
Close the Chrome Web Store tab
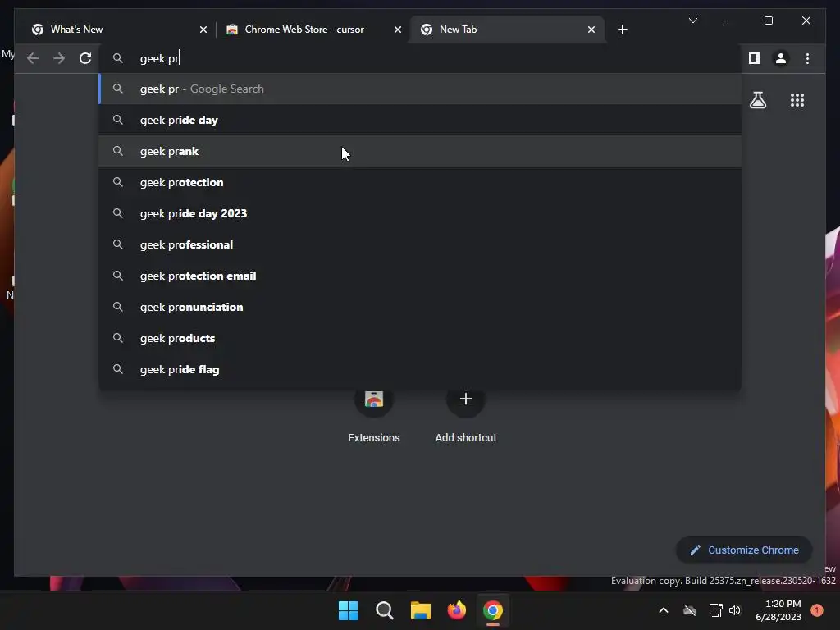(398, 30)
